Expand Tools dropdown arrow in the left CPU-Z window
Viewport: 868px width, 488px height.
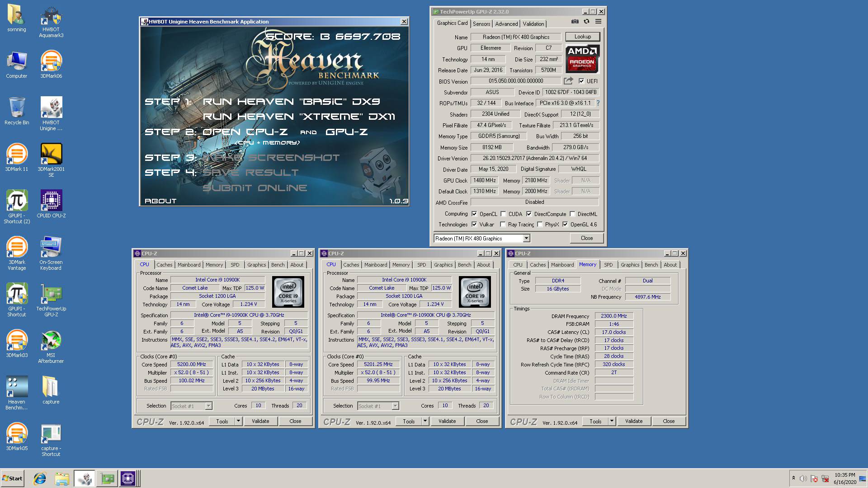[x=238, y=421]
